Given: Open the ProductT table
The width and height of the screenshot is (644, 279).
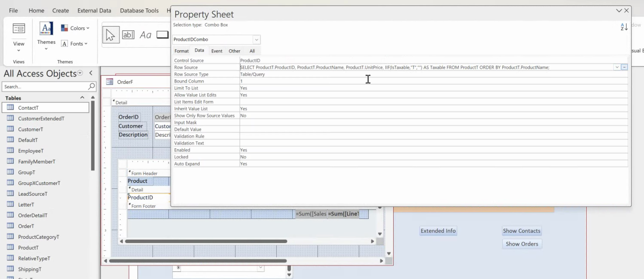Looking at the screenshot, I should point(28,247).
